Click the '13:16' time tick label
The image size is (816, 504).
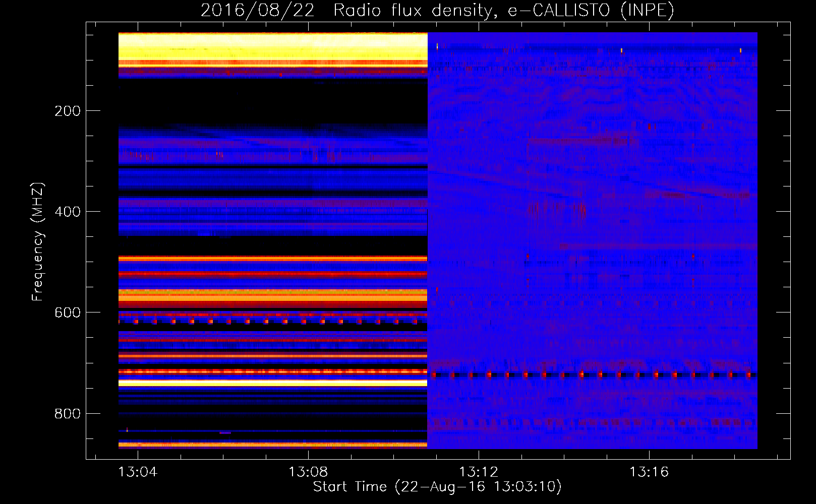pyautogui.click(x=649, y=472)
